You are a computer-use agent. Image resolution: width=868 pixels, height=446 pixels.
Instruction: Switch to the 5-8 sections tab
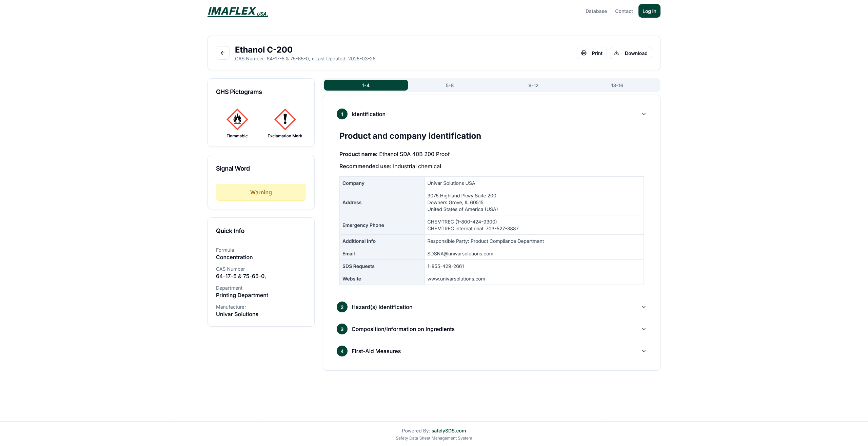click(x=450, y=85)
